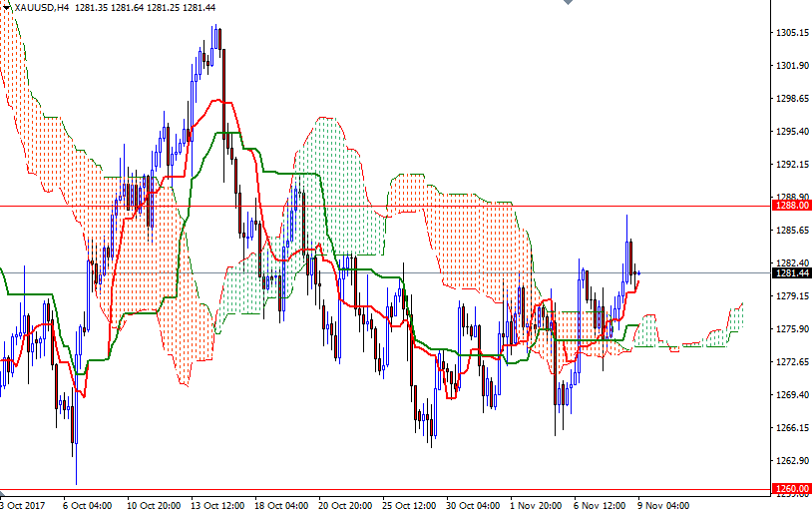
Task: Click the 1288.00 red price level label
Action: point(792,206)
